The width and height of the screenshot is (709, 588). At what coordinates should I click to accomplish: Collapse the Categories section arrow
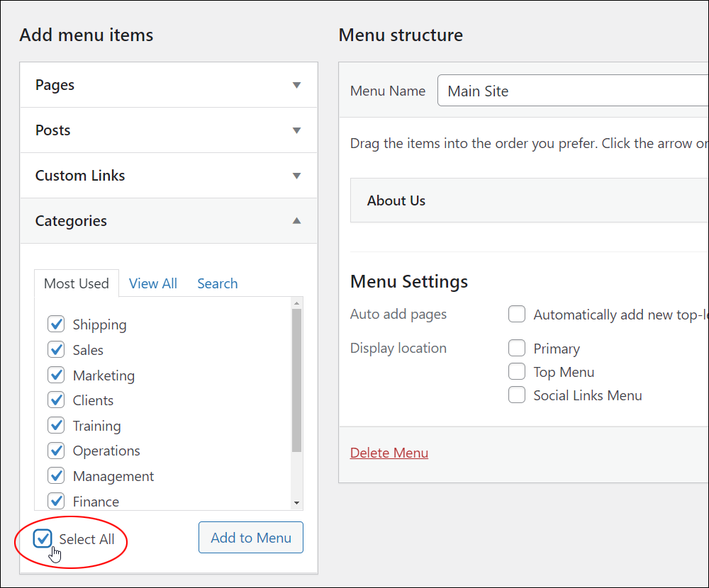pos(296,220)
